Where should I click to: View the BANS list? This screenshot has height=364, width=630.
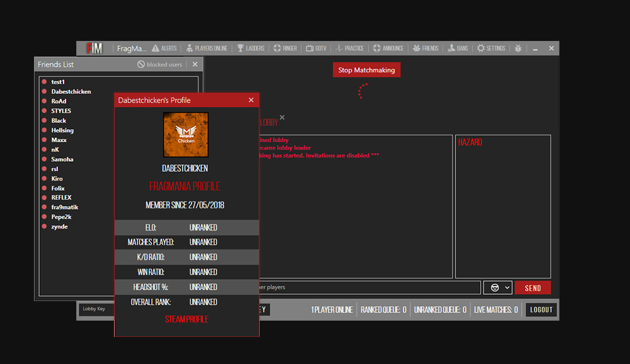457,48
